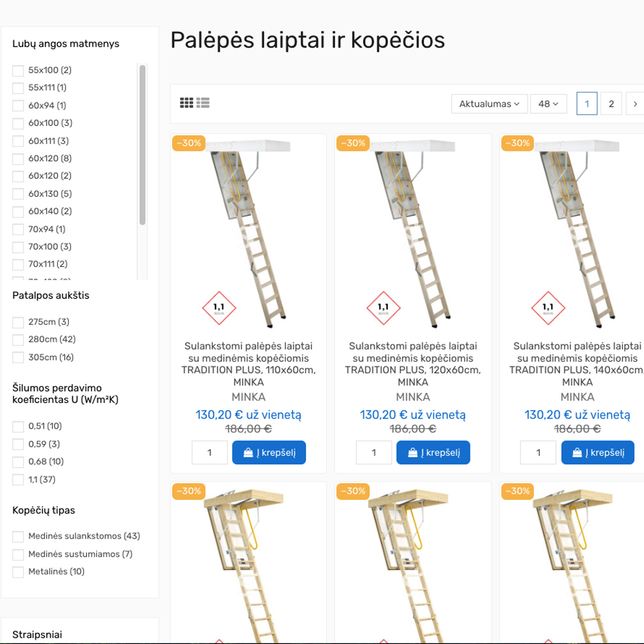
Task: Click the 1,1 rating diamond on 120x60cm product
Action: pos(383,308)
